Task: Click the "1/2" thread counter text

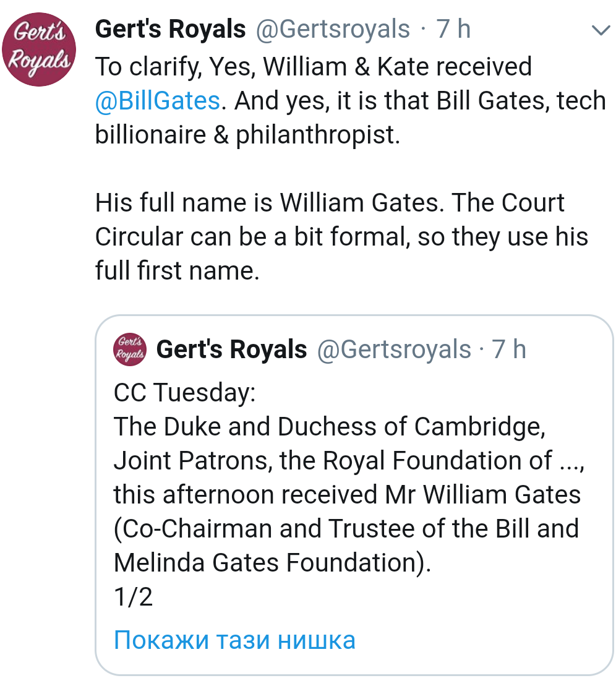Action: [133, 597]
